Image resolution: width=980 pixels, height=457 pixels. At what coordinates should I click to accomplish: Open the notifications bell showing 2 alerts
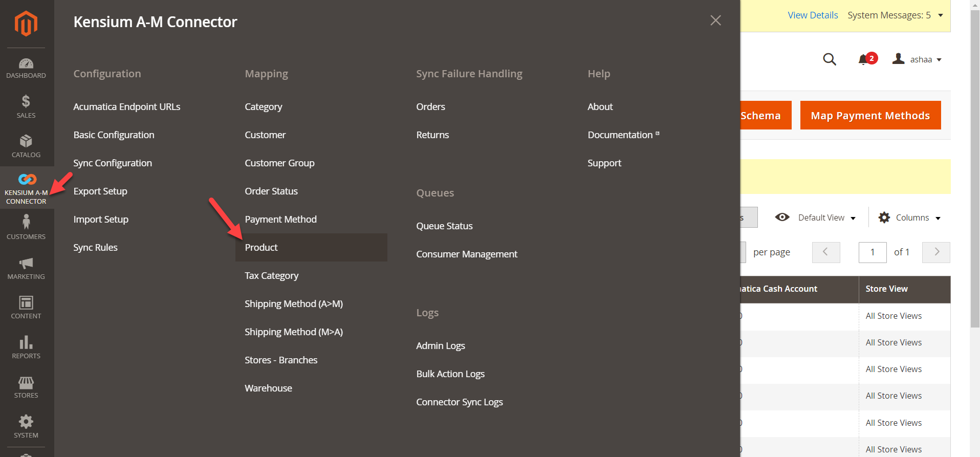[864, 59]
